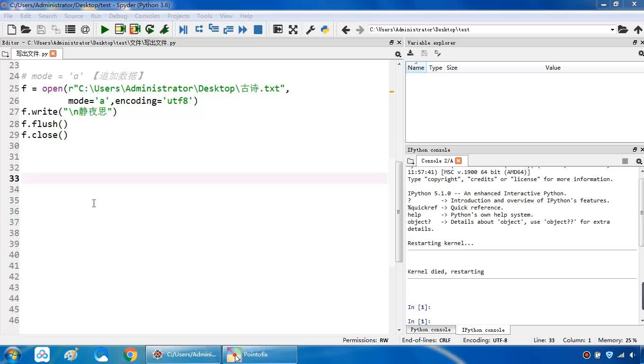
Task: Undock the Editor pane
Action: point(392,43)
